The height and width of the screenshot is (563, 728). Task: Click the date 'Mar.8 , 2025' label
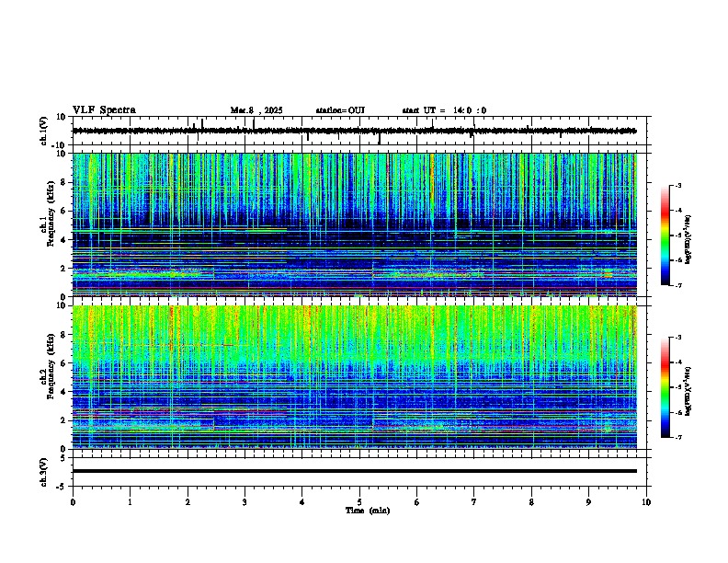tap(256, 110)
